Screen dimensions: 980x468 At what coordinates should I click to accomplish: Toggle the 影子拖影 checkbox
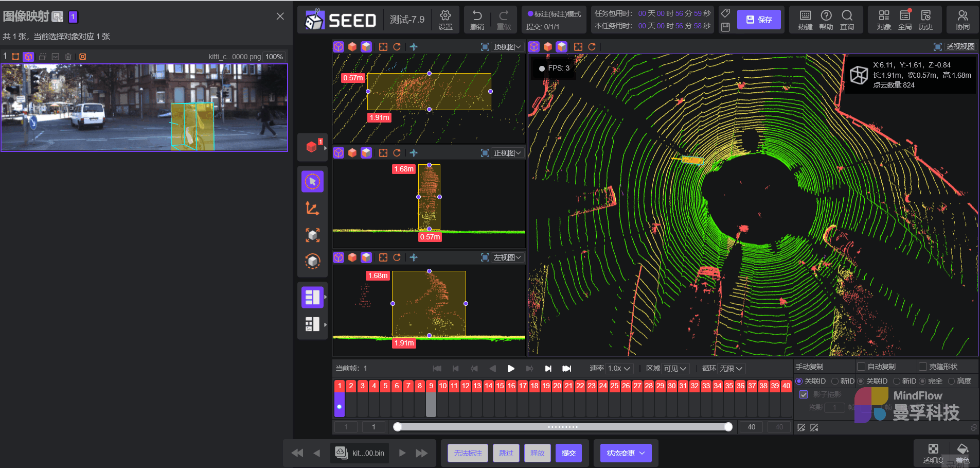pos(804,394)
